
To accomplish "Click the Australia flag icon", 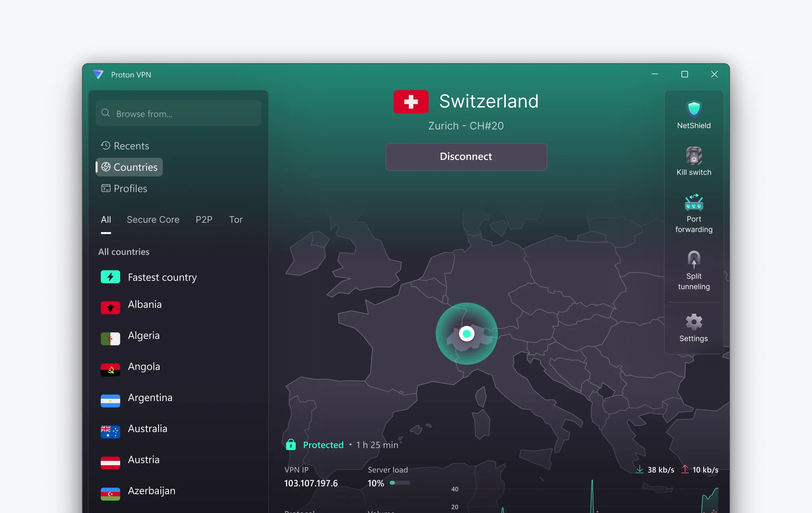I will [110, 432].
